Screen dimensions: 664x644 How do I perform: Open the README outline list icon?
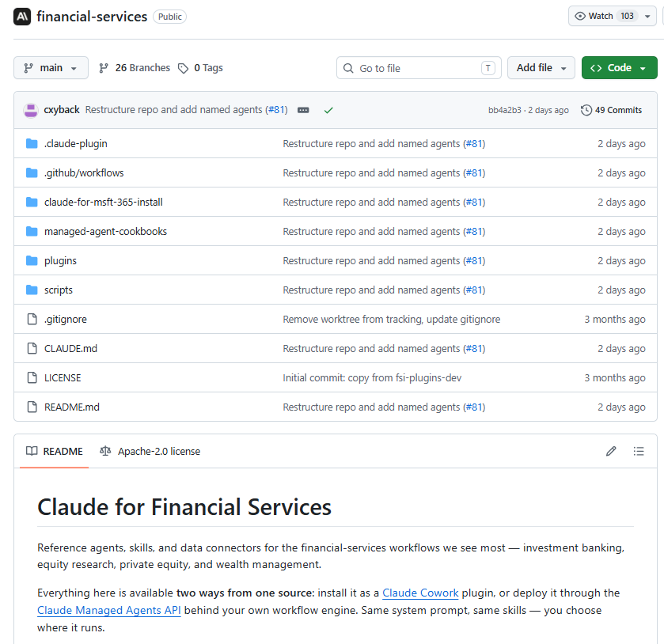[x=639, y=451]
